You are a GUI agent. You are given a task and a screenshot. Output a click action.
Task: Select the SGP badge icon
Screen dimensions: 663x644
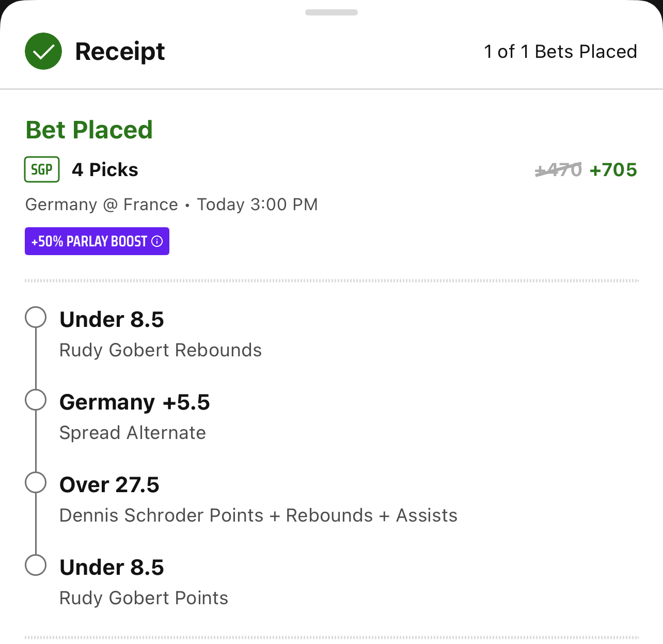click(42, 169)
